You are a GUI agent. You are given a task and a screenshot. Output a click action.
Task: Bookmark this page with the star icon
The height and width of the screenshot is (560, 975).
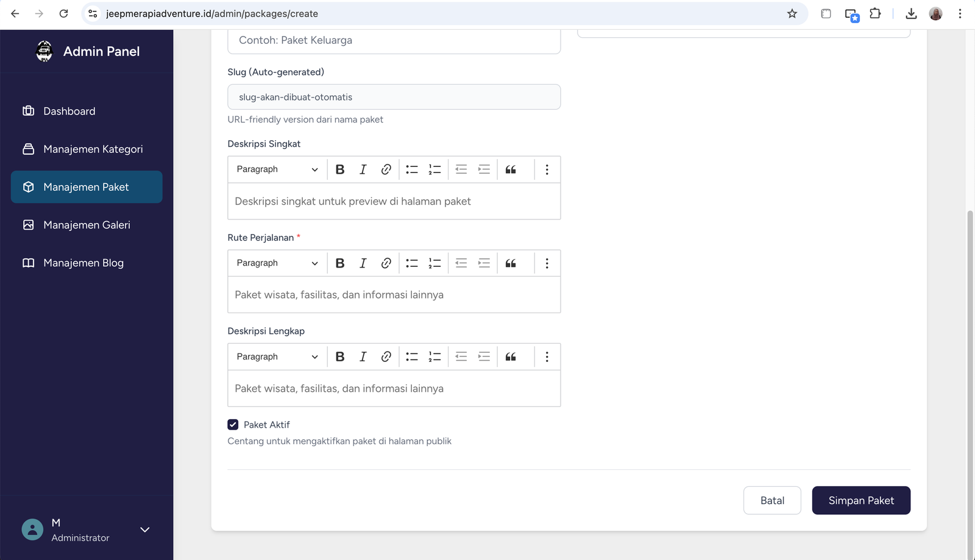(792, 13)
